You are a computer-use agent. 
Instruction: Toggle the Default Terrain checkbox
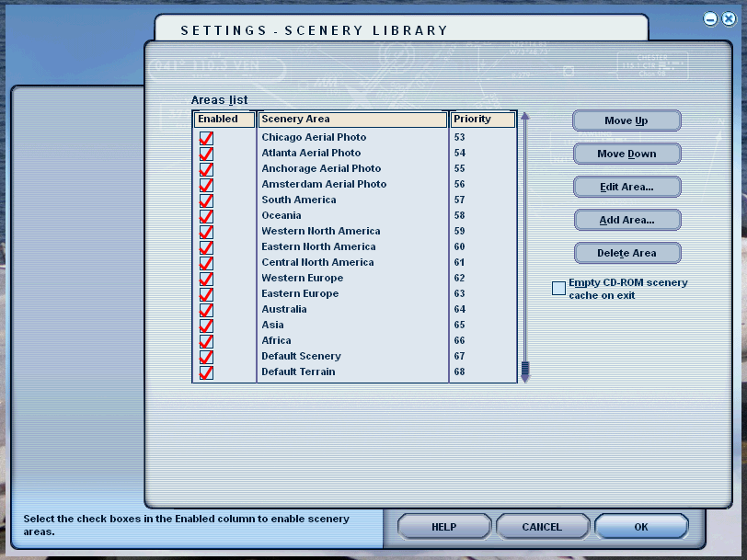click(x=206, y=372)
